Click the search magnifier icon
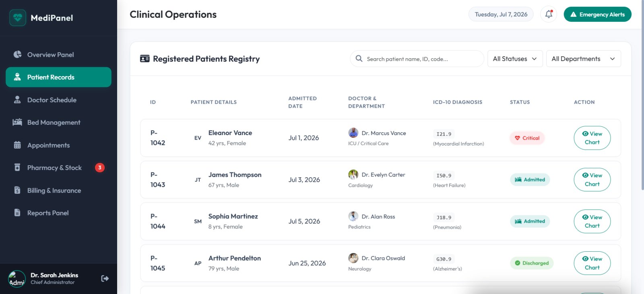 pyautogui.click(x=359, y=59)
